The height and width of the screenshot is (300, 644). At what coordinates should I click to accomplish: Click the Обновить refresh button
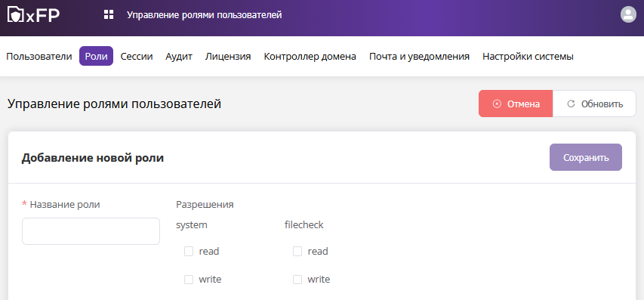click(594, 104)
